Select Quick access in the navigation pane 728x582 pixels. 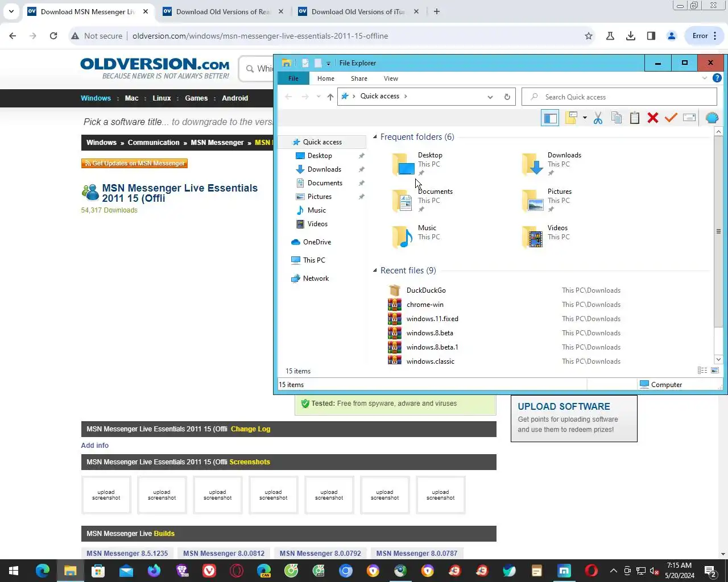pos(322,142)
